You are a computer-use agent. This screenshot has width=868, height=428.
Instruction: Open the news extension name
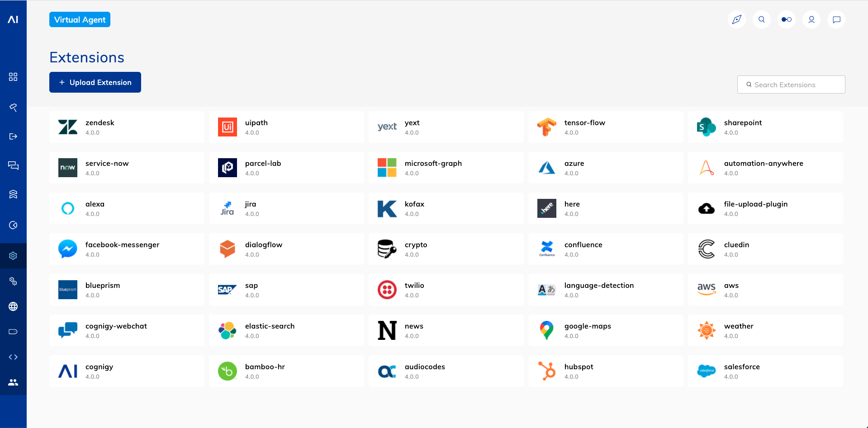414,326
